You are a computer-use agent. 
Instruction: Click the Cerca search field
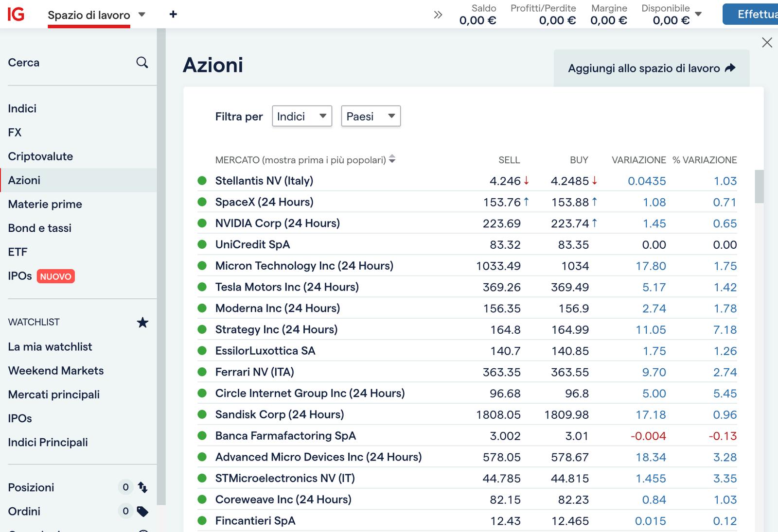pyautogui.click(x=78, y=62)
